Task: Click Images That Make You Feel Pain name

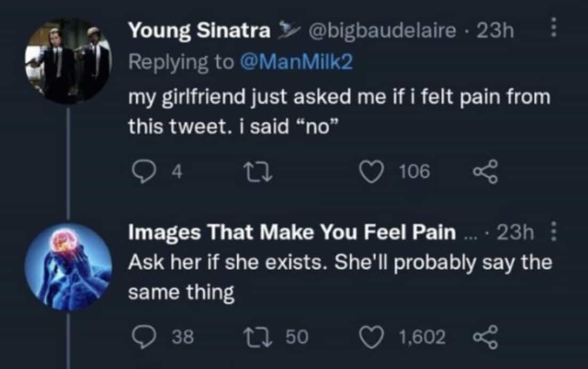Action: point(292,233)
